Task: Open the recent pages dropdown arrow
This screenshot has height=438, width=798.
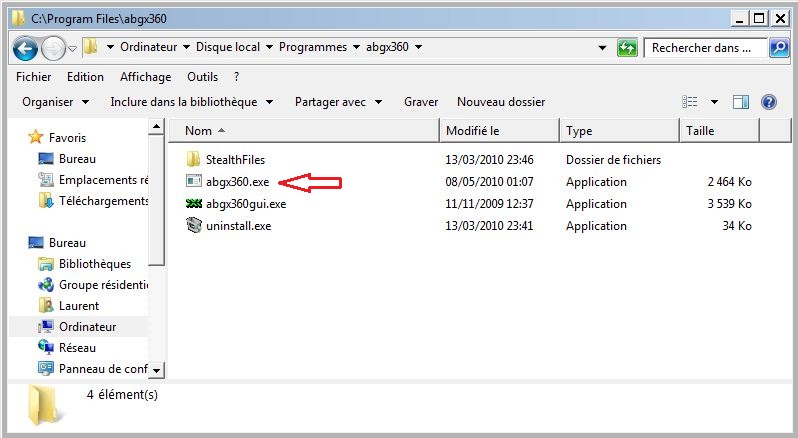Action: [x=72, y=49]
